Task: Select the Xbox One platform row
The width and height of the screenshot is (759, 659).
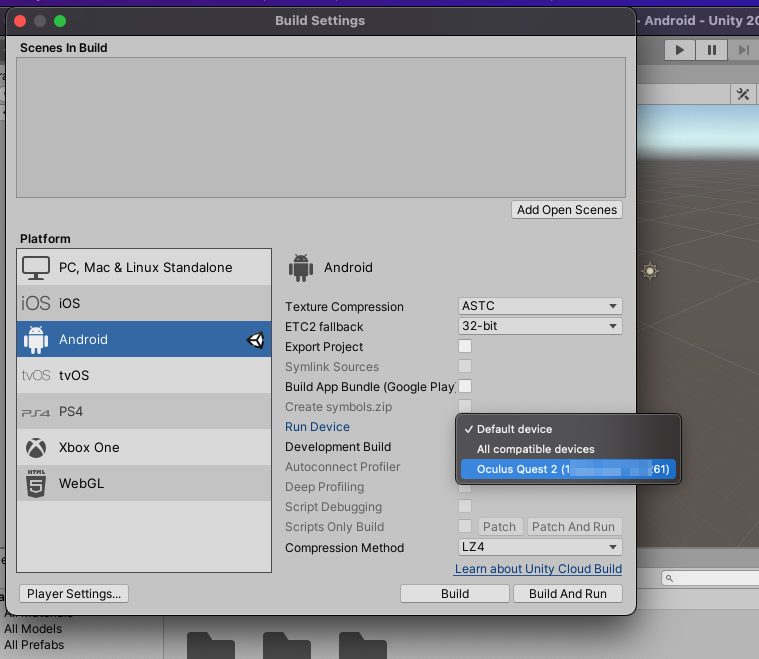Action: point(144,447)
